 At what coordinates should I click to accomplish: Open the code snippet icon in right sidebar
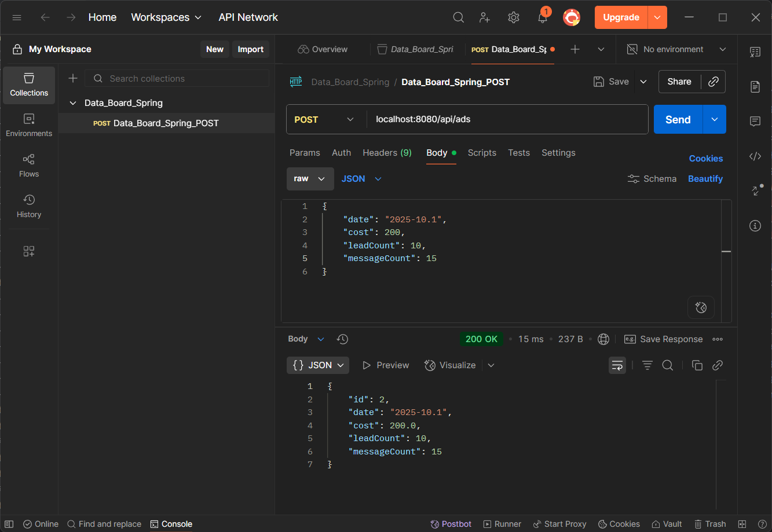755,156
